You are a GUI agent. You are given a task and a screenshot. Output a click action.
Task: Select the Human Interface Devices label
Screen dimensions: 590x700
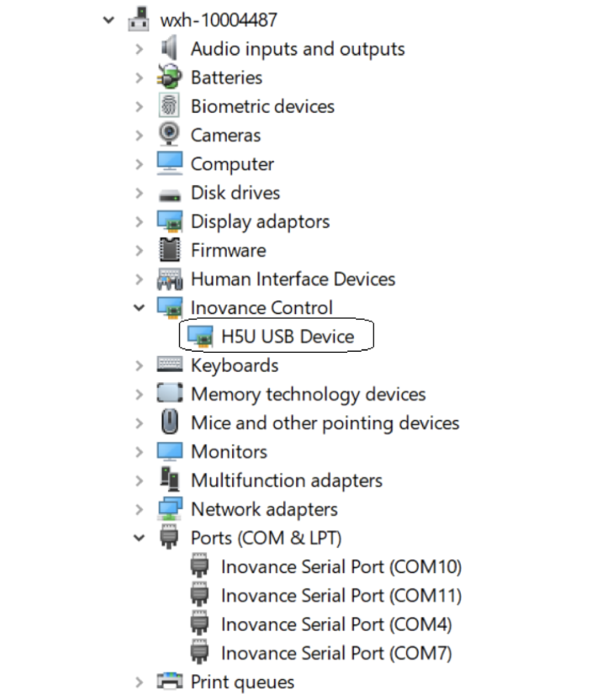(x=293, y=279)
